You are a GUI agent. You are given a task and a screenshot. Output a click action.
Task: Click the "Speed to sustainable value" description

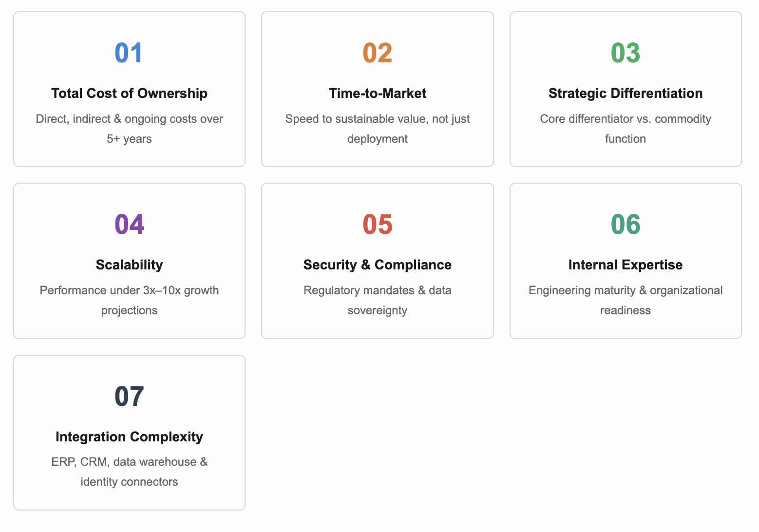click(377, 129)
